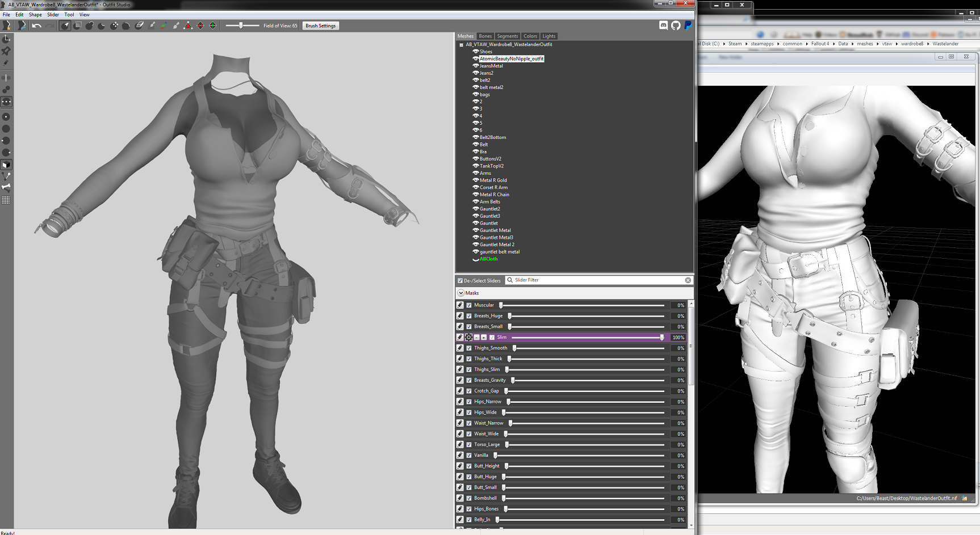Click the Load Project toolbar icon
980x535 pixels.
click(22, 26)
